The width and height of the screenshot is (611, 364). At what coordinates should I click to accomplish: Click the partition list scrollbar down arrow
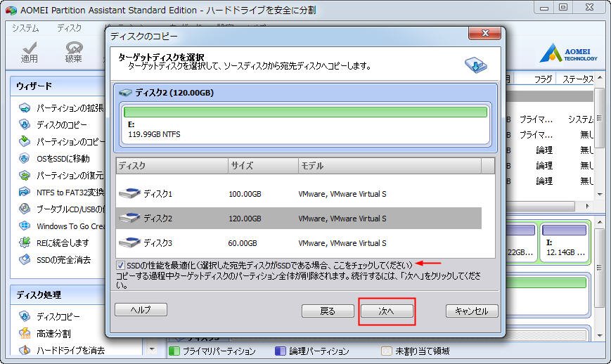point(600,193)
